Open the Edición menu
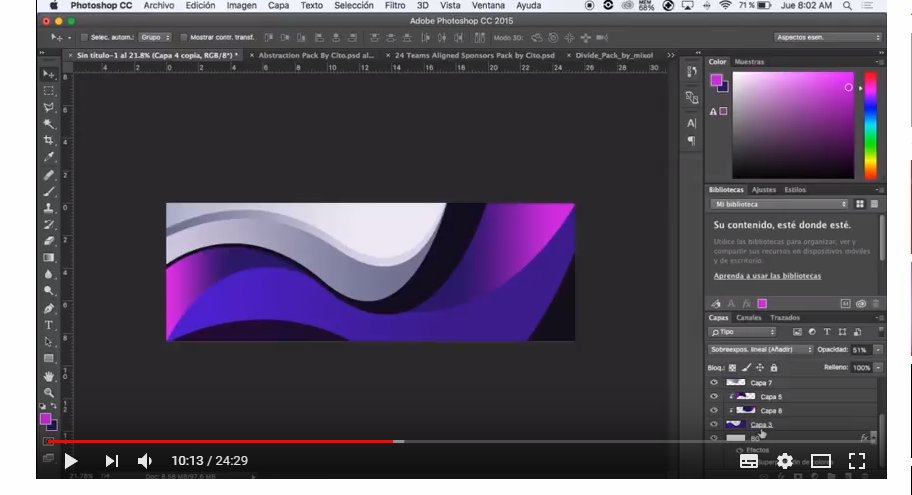Viewport: 912px width, 495px height. (x=200, y=5)
